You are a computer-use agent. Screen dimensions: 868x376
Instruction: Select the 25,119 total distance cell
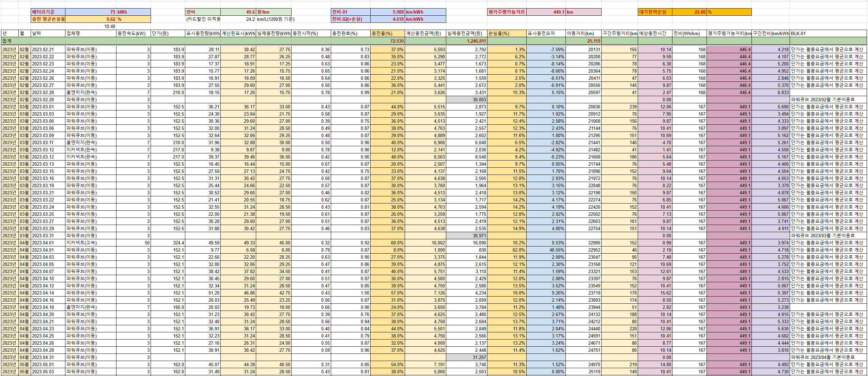click(x=584, y=41)
